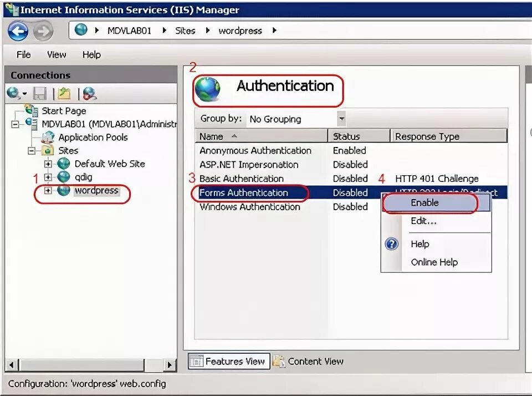The width and height of the screenshot is (532, 396).
Task: Click the MDVLAB01 server icon in tree
Action: (32, 123)
